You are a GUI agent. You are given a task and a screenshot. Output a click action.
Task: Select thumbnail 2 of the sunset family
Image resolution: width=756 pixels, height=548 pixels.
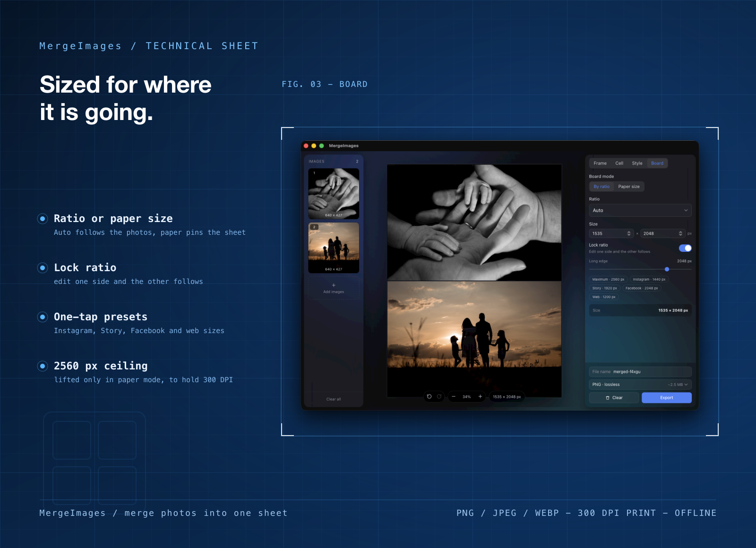(334, 248)
